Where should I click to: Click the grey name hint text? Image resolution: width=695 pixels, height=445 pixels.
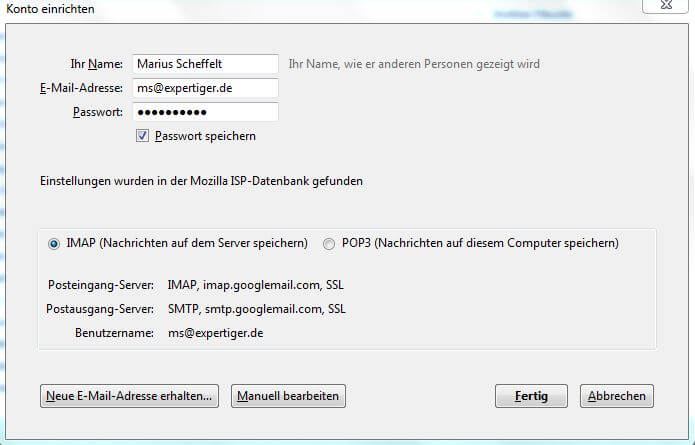pyautogui.click(x=414, y=64)
